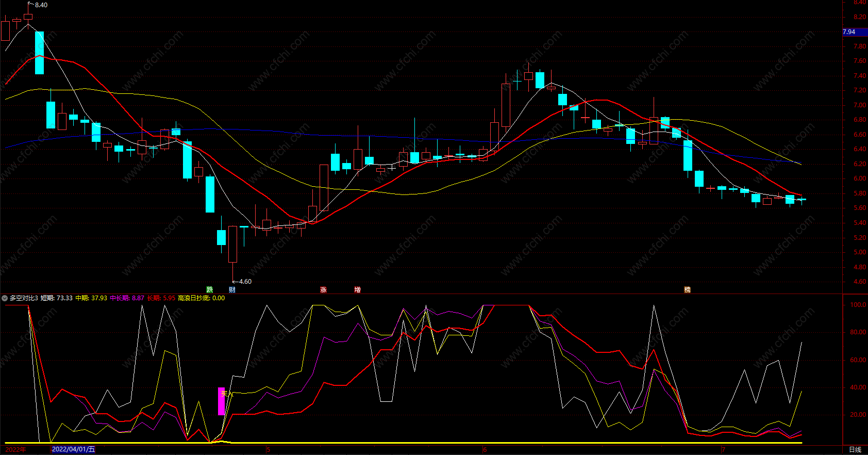Click the 80.00 indicator axis label
Image resolution: width=868 pixels, height=455 pixels.
858,332
